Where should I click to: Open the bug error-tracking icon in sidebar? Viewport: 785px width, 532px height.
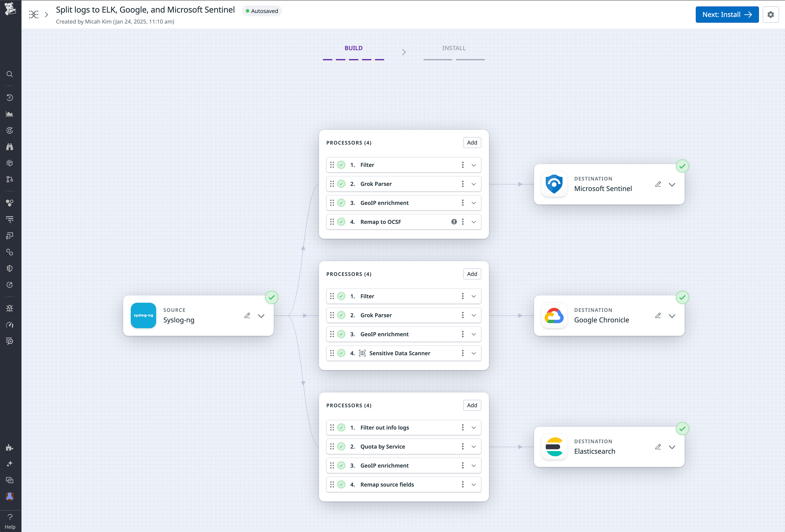[10, 308]
